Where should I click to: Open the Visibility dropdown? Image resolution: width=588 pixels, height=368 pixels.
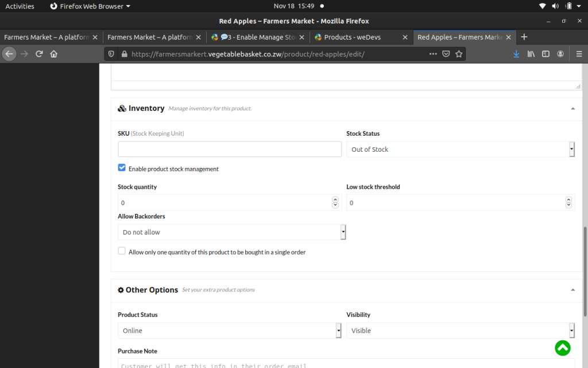coord(460,331)
